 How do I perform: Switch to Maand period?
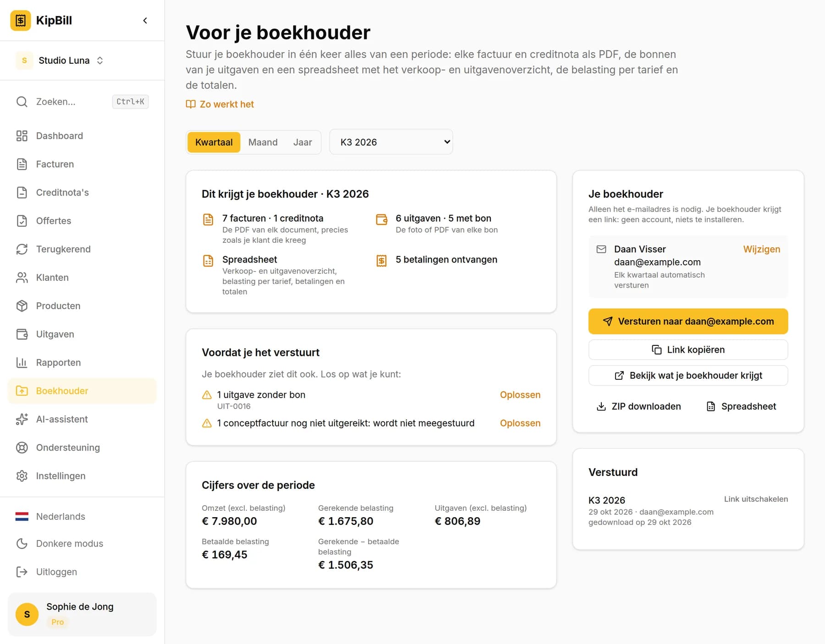pyautogui.click(x=263, y=142)
